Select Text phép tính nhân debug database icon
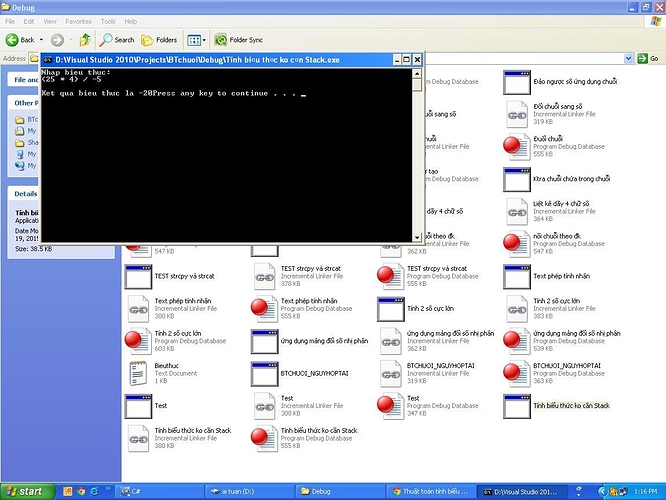Screen dimensions: 666x500 coord(263,309)
